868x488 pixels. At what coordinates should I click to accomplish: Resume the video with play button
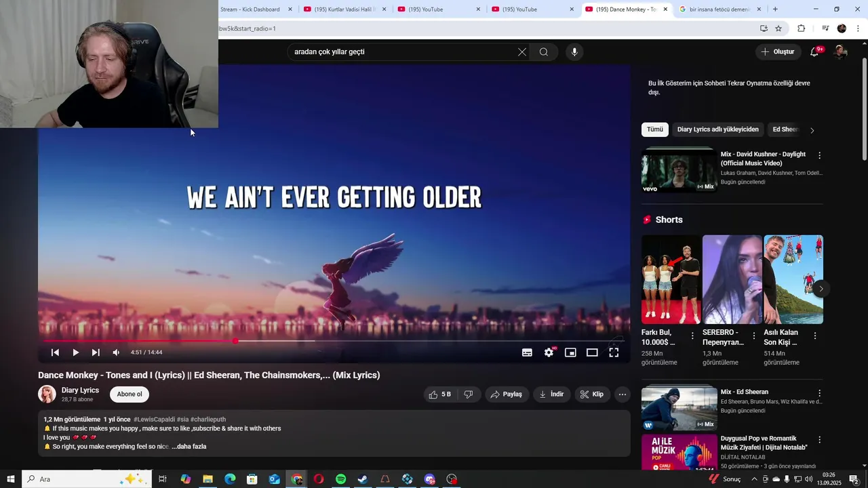pos(75,352)
